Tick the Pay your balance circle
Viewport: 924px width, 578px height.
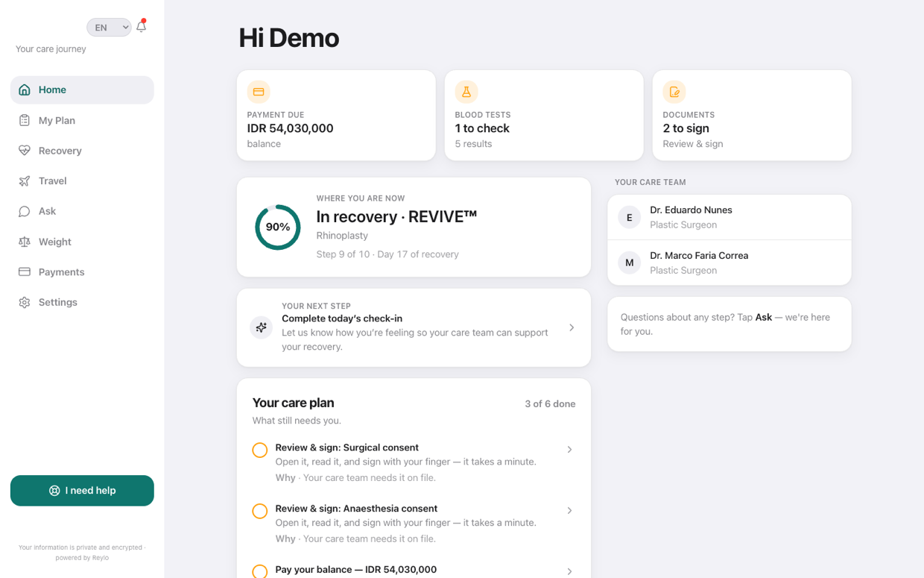click(260, 571)
